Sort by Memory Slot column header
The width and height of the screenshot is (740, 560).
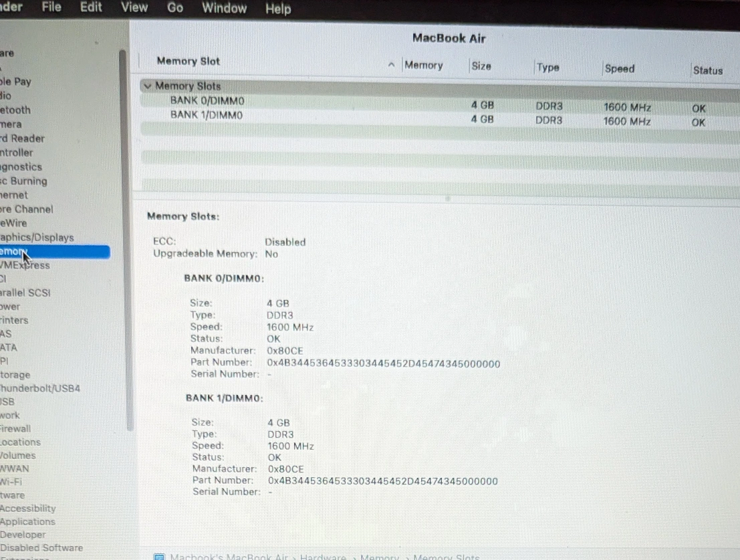[x=189, y=61]
